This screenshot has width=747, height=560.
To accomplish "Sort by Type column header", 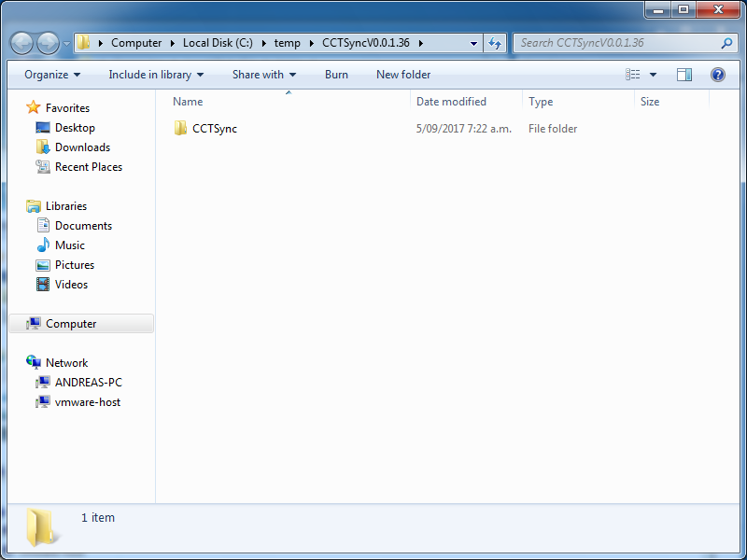I will (541, 102).
